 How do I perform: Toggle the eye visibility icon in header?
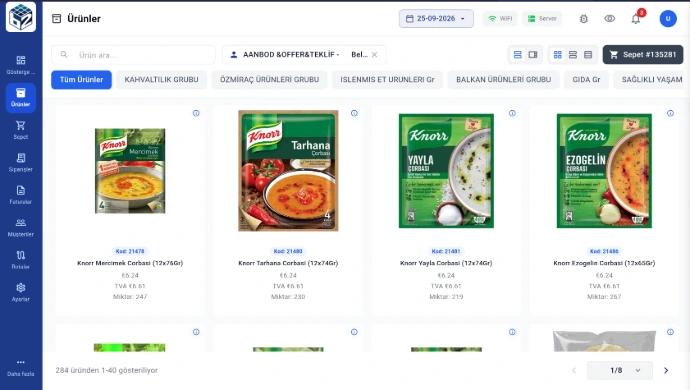609,18
